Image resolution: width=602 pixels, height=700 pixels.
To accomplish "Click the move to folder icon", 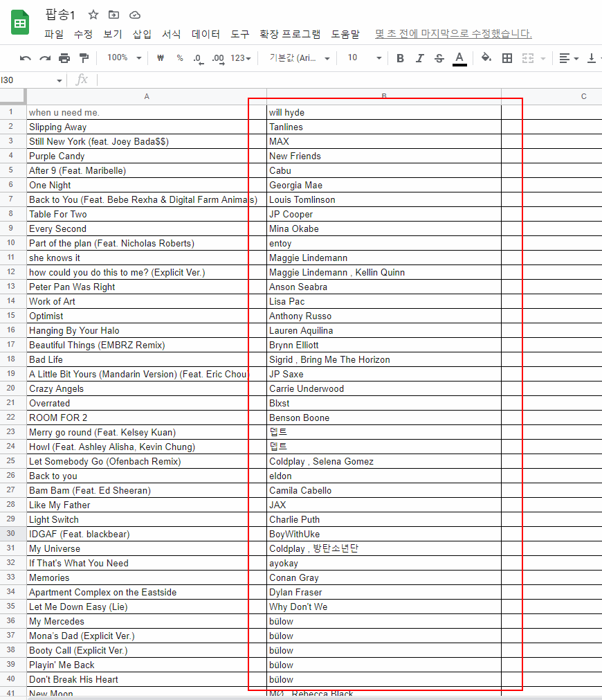I will (113, 15).
